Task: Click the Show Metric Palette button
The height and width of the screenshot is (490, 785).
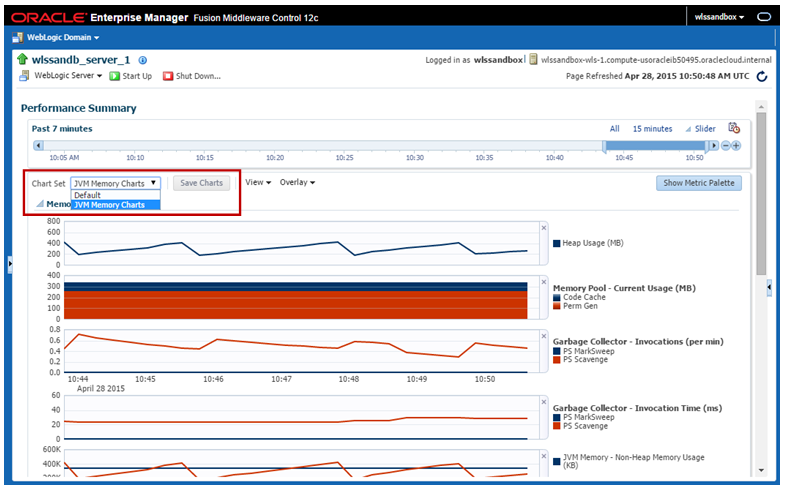Action: 697,183
